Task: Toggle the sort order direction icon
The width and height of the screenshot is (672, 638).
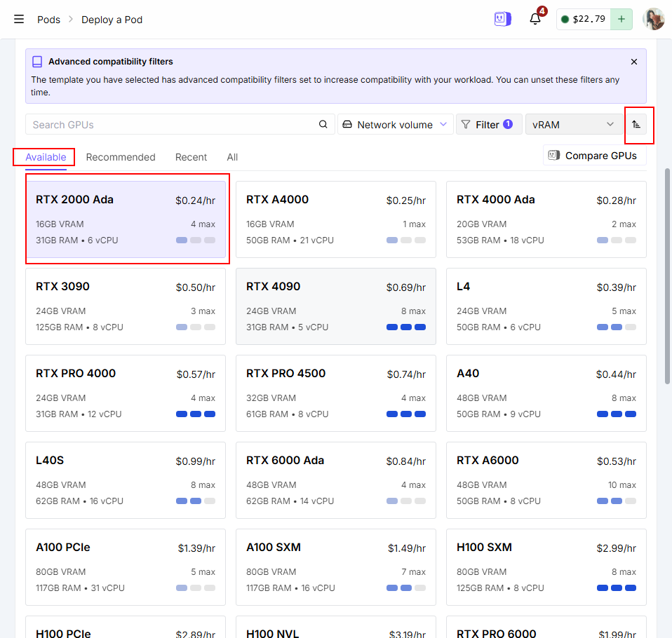Action: tap(636, 125)
